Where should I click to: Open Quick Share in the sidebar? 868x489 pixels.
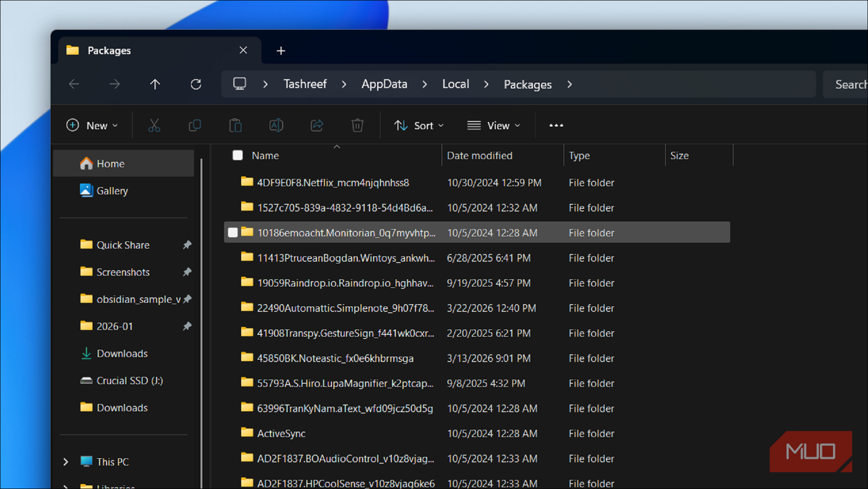pos(123,245)
